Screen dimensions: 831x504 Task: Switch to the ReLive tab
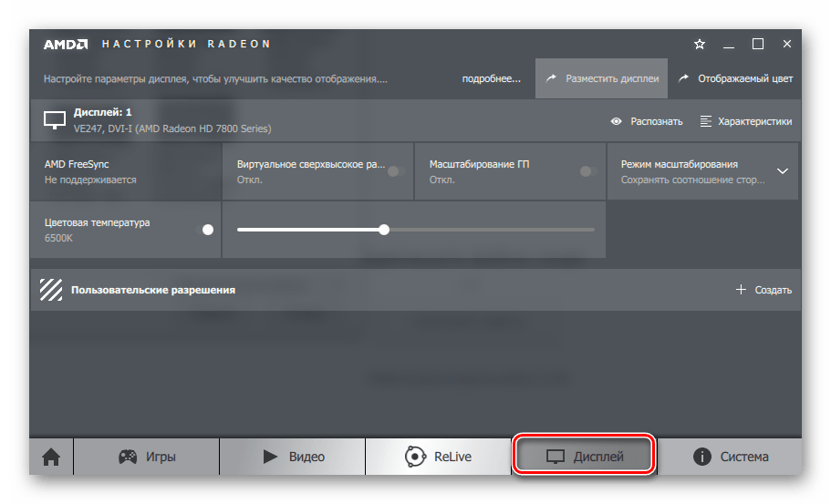(x=438, y=457)
